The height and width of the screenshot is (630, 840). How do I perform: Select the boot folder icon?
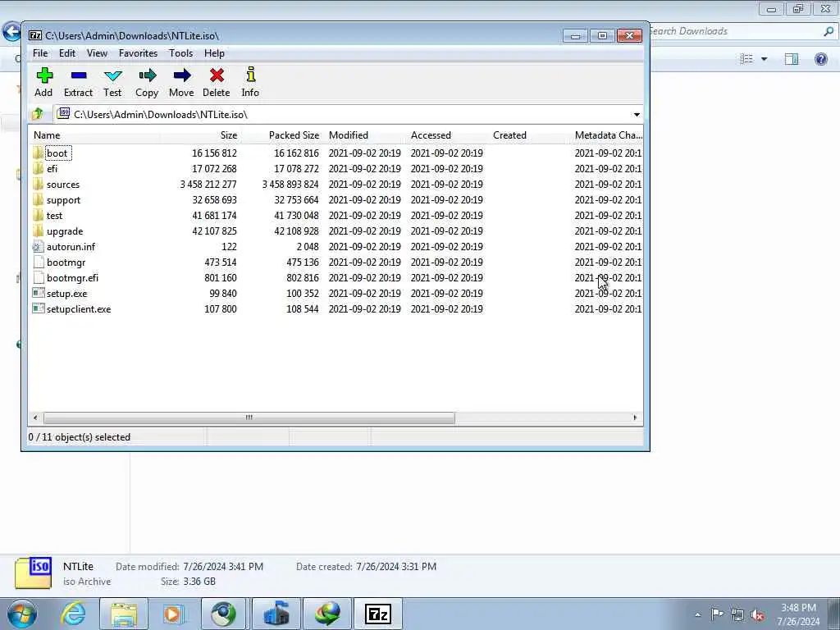click(x=38, y=153)
